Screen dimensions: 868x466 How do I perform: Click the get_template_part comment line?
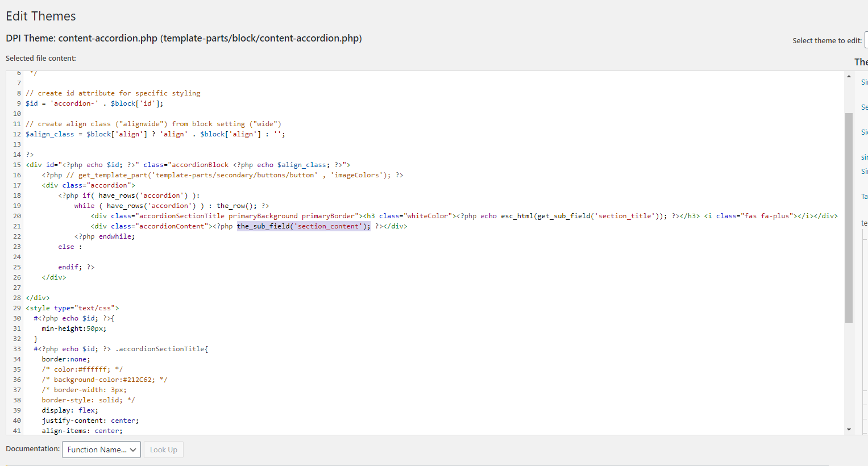pos(222,175)
